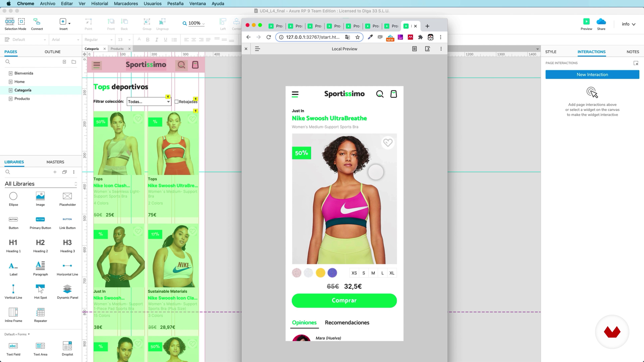Click the search icon in preview header
This screenshot has width=644, height=362.
coord(380,94)
